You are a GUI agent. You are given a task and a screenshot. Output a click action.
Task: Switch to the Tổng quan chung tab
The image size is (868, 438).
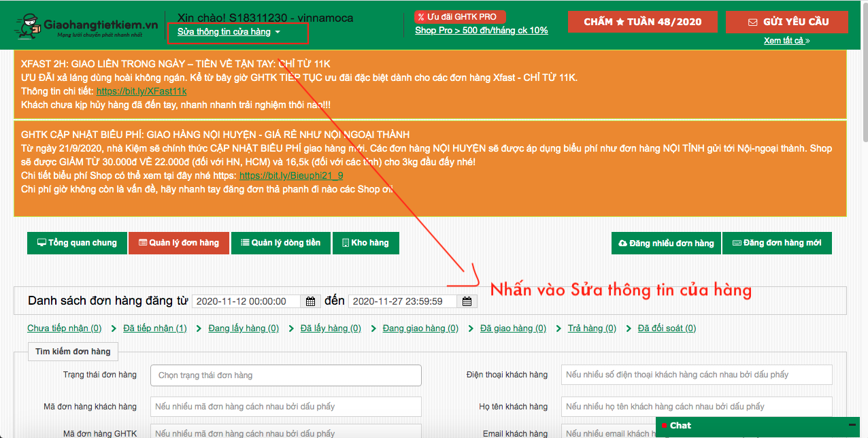click(77, 243)
